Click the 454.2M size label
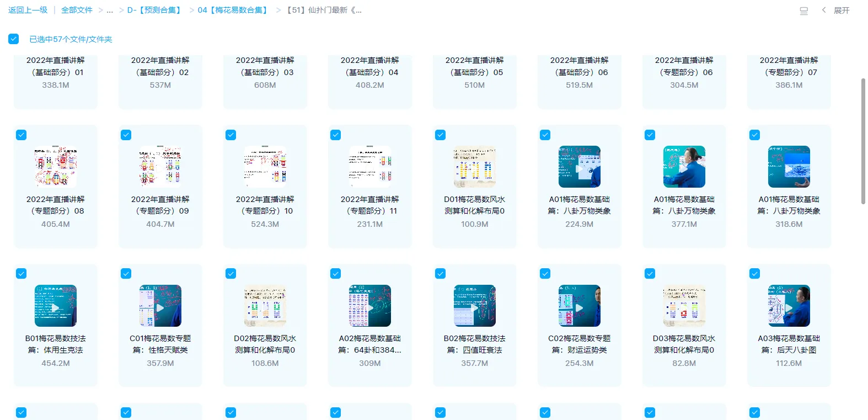The width and height of the screenshot is (868, 420). (x=56, y=363)
